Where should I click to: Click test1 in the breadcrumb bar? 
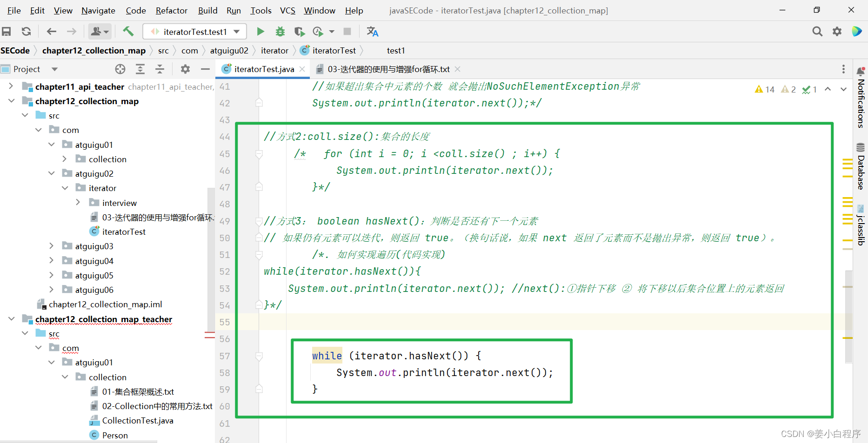(x=396, y=50)
